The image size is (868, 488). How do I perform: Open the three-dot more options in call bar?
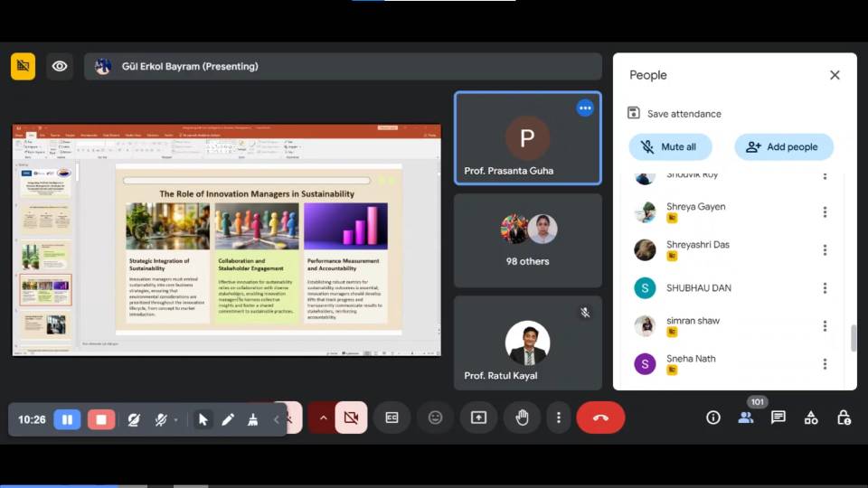pos(559,418)
